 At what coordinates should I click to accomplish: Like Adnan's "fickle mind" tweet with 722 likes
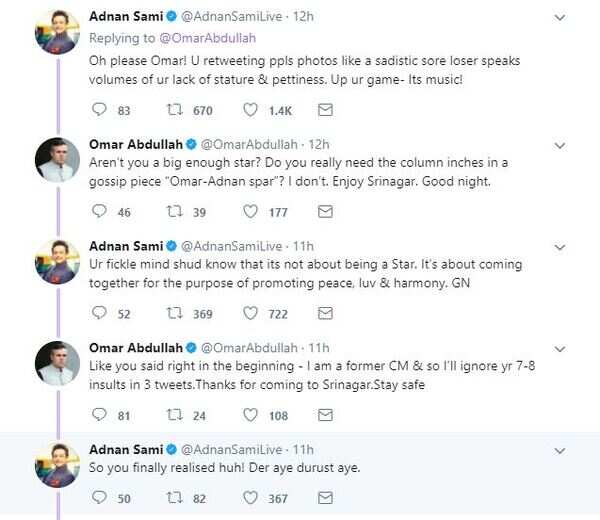pos(250,313)
